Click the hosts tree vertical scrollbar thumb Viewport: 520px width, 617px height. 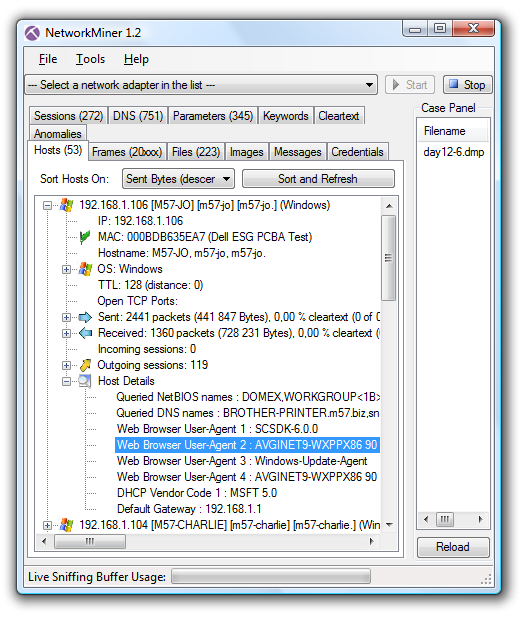tap(389, 258)
